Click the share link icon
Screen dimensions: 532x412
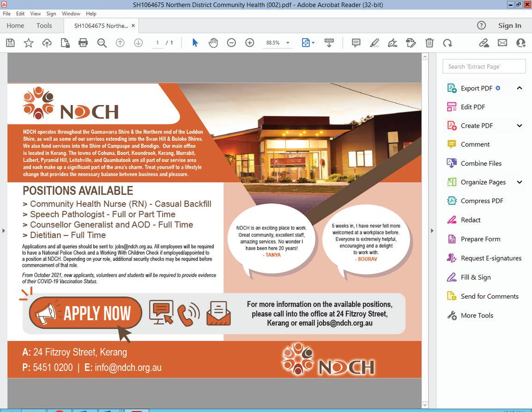(x=484, y=43)
